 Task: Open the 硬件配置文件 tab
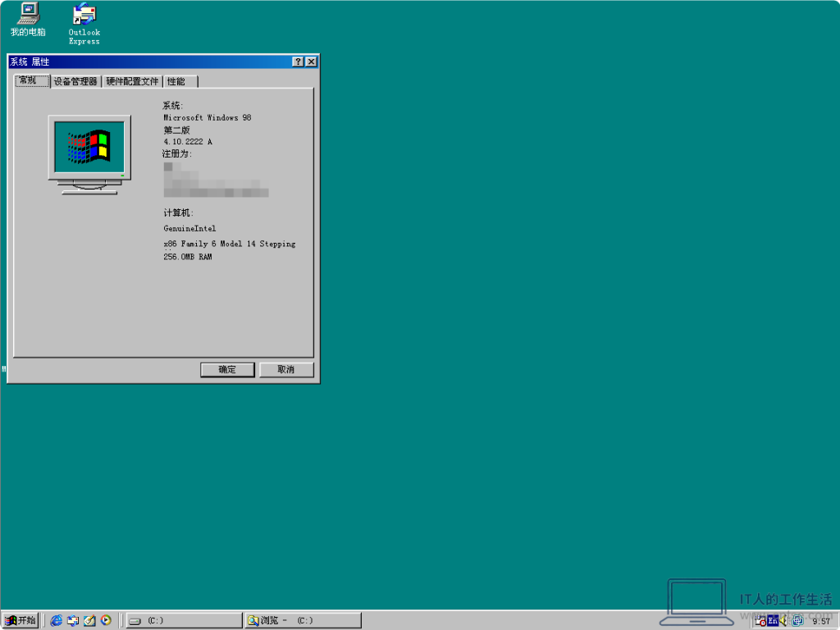pyautogui.click(x=132, y=81)
